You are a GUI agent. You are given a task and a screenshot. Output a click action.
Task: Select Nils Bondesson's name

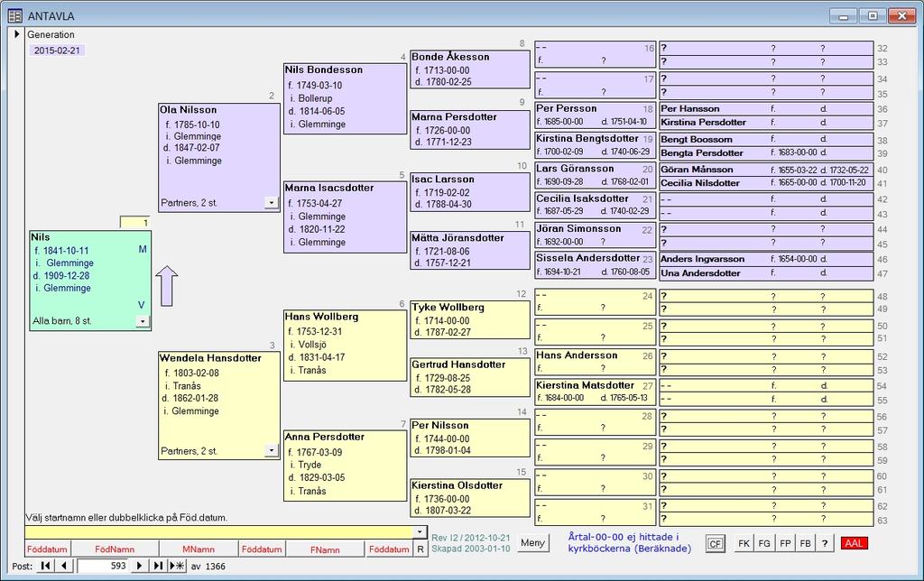point(324,69)
